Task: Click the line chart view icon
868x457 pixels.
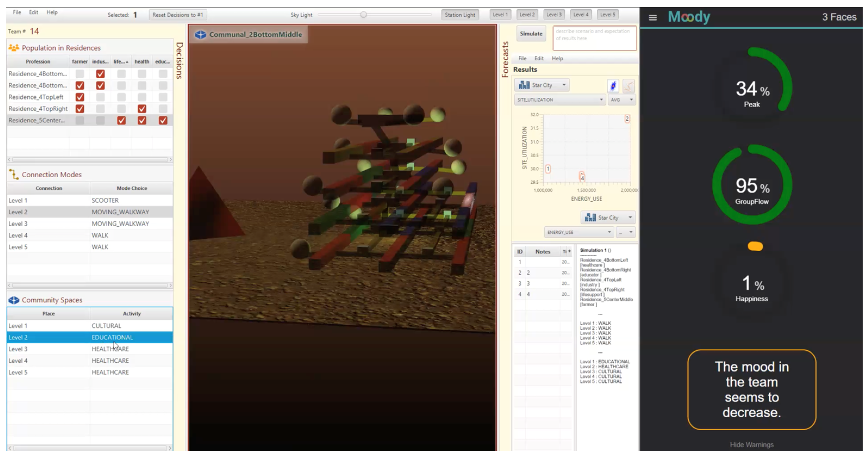Action: pyautogui.click(x=628, y=86)
